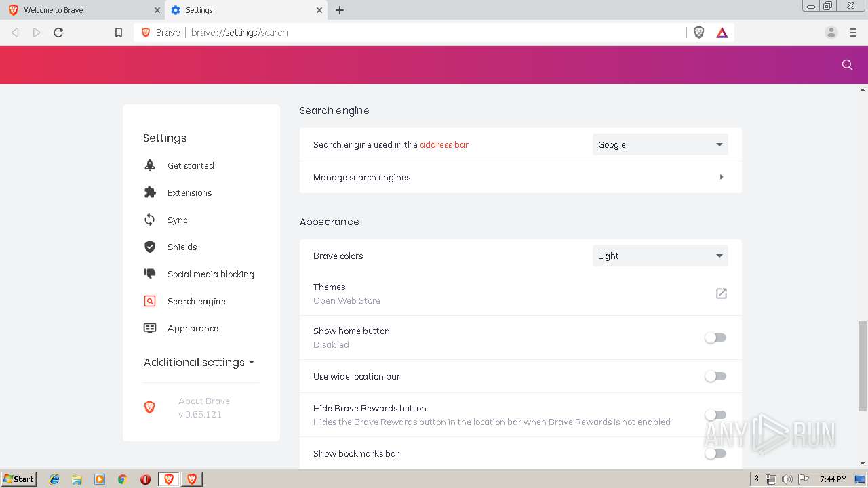Click the volume icon in system tray
This screenshot has width=868, height=488.
tap(787, 479)
